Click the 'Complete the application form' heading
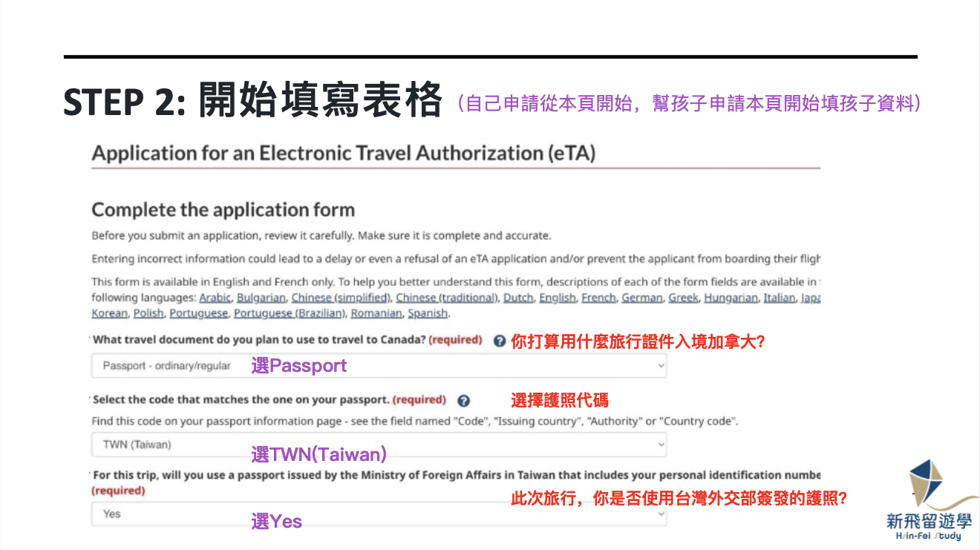Image resolution: width=980 pixels, height=550 pixels. point(223,210)
